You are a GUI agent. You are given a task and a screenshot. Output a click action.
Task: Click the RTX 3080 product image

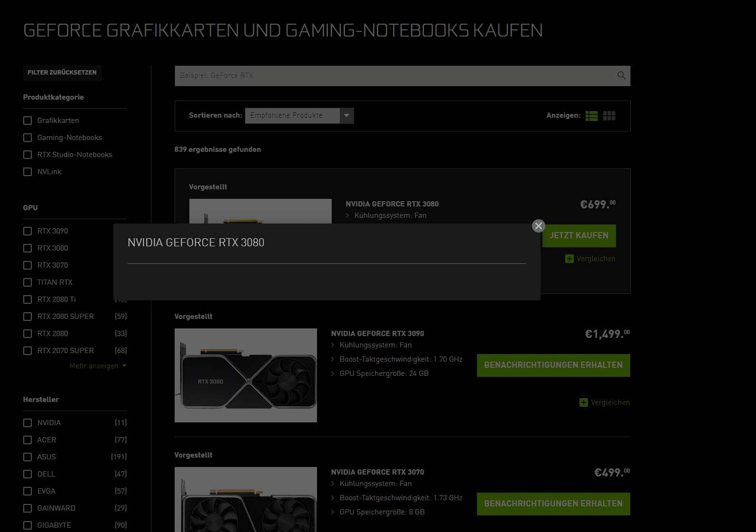(x=261, y=211)
